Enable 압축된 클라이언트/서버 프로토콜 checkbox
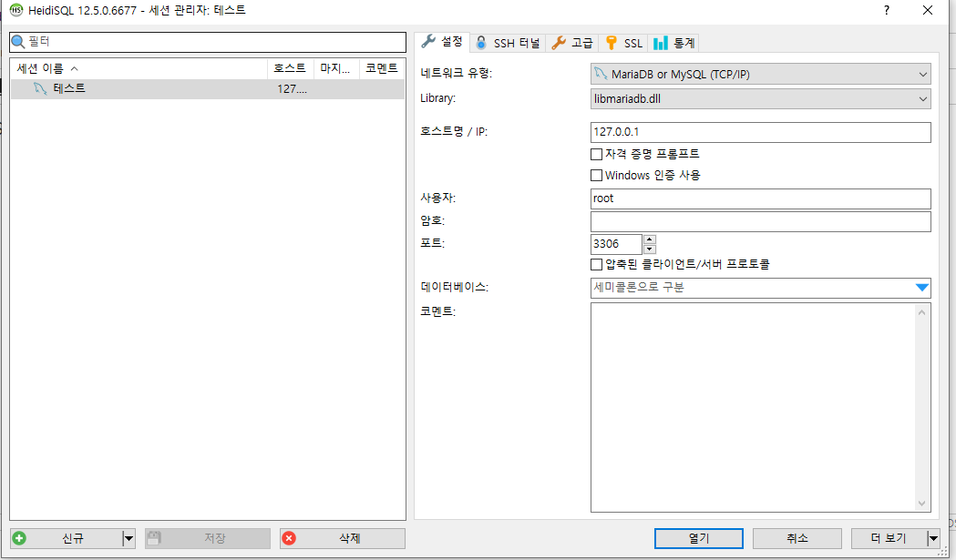956x560 pixels. (x=596, y=264)
